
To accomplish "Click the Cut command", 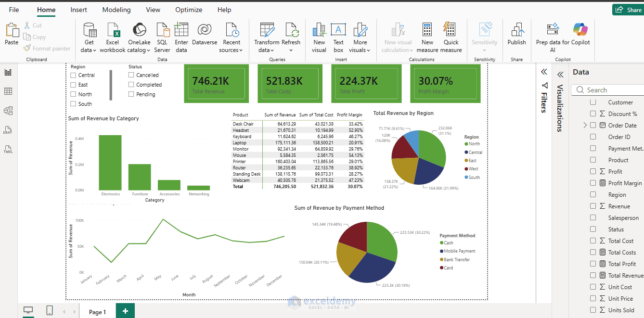I will coord(33,25).
